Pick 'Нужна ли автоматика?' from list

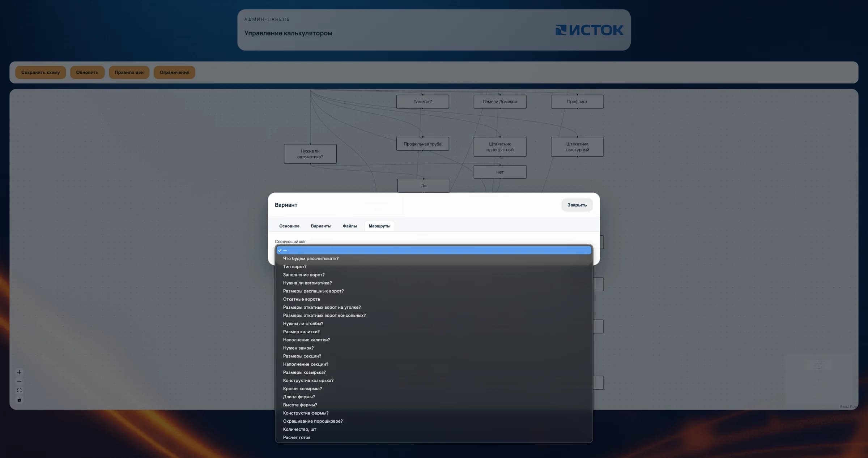coord(434,283)
